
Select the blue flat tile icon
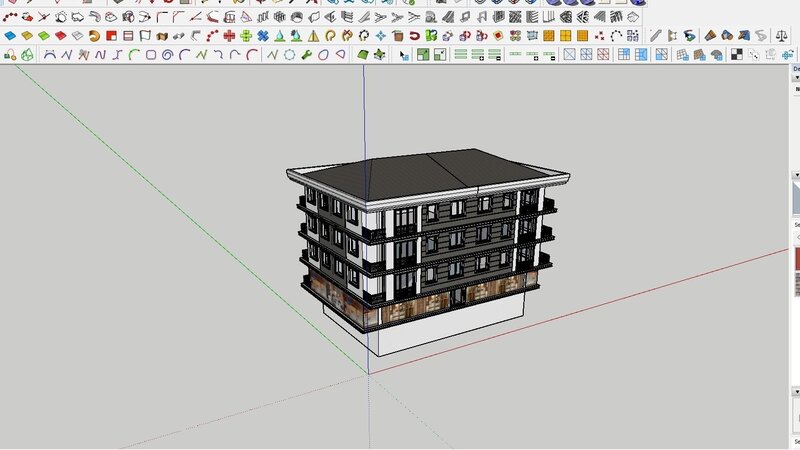tap(10, 35)
